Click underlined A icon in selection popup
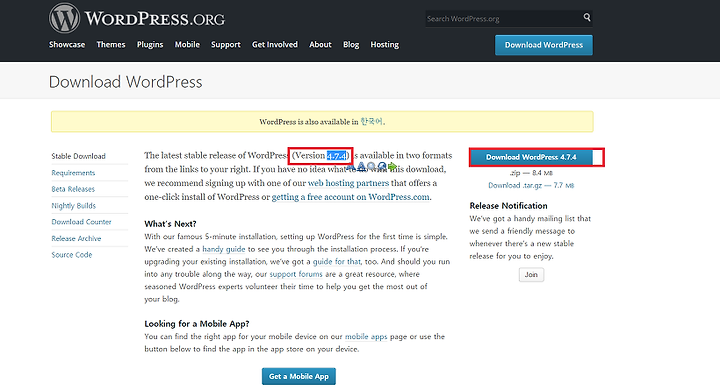 [x=361, y=166]
